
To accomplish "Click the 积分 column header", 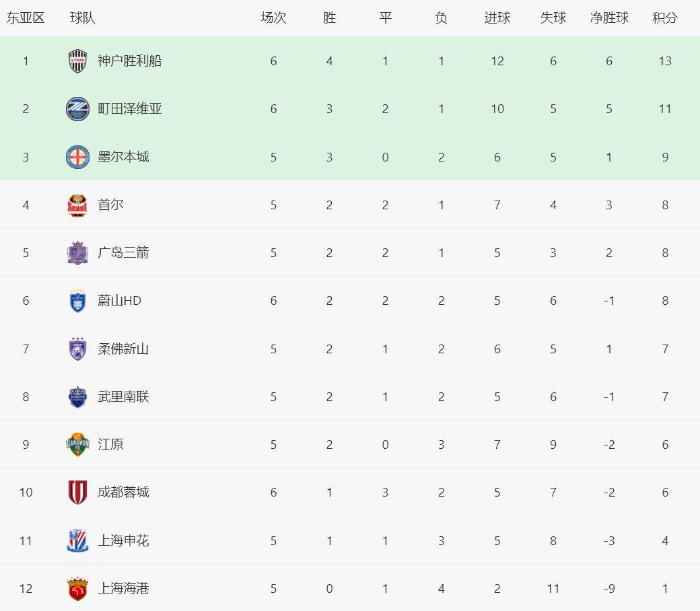I will [x=665, y=18].
